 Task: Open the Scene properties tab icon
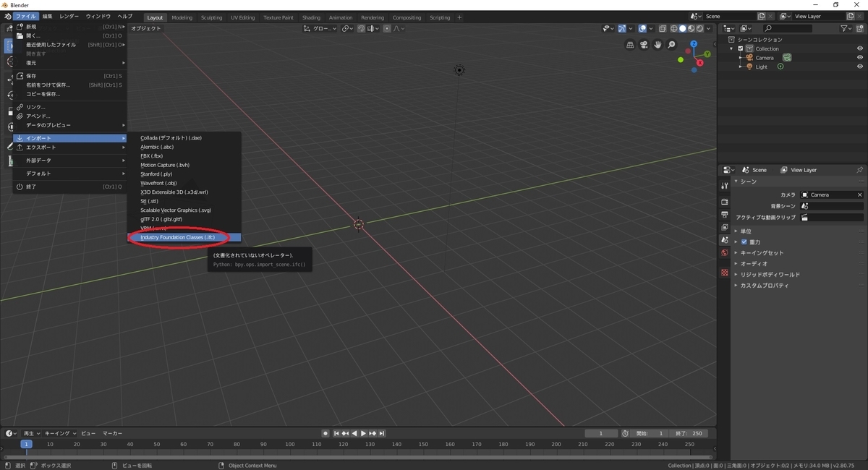point(724,240)
